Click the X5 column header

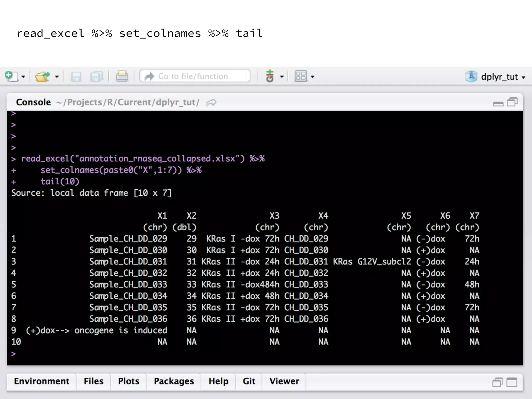click(406, 216)
